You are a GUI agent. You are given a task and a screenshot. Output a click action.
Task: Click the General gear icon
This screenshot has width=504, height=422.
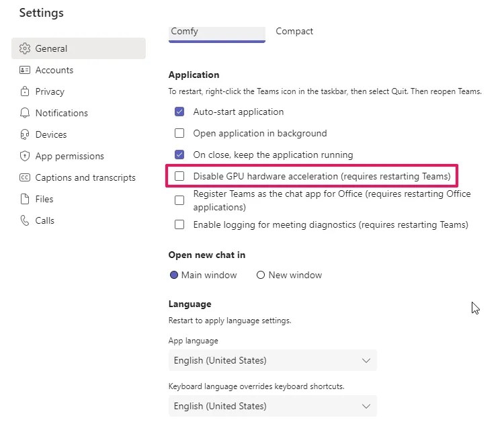[25, 48]
